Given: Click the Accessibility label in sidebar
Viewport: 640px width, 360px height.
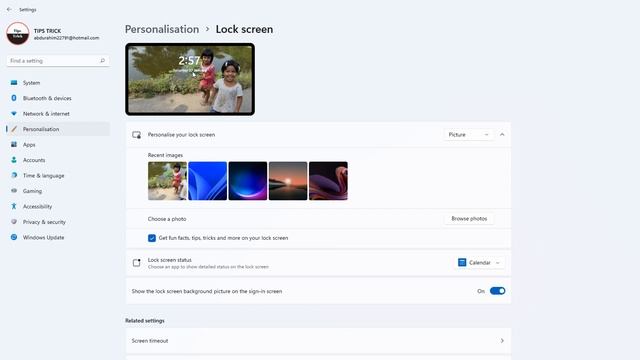Looking at the screenshot, I should coord(38,207).
